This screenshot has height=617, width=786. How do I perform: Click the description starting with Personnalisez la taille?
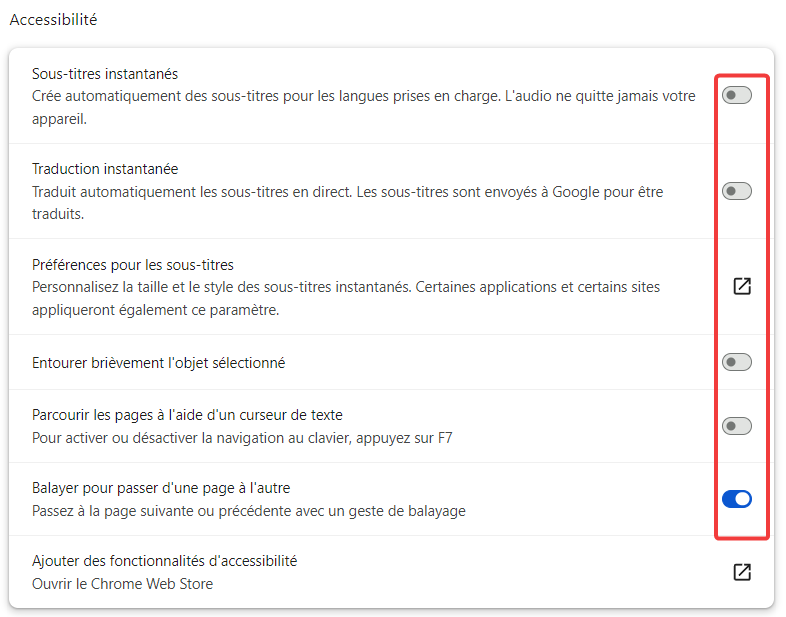346,298
